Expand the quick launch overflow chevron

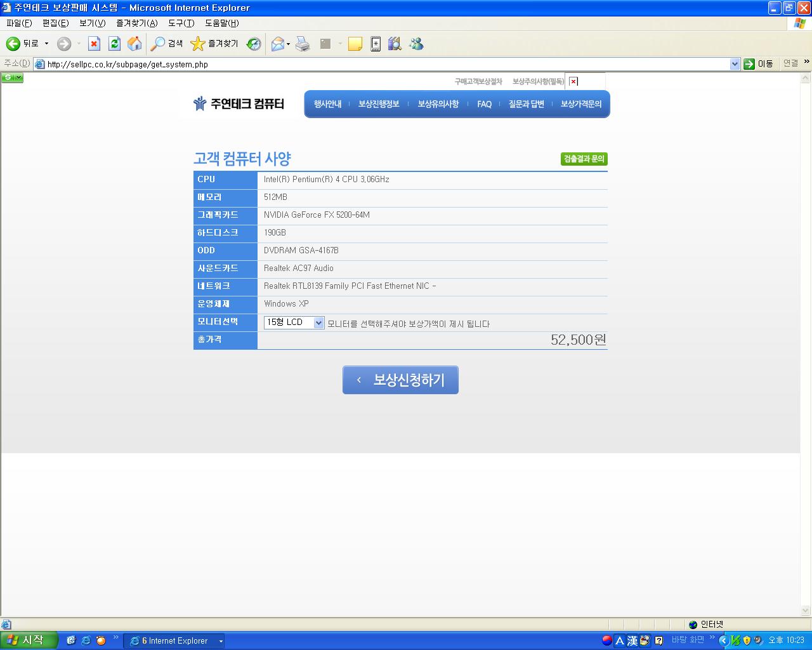[x=116, y=637]
